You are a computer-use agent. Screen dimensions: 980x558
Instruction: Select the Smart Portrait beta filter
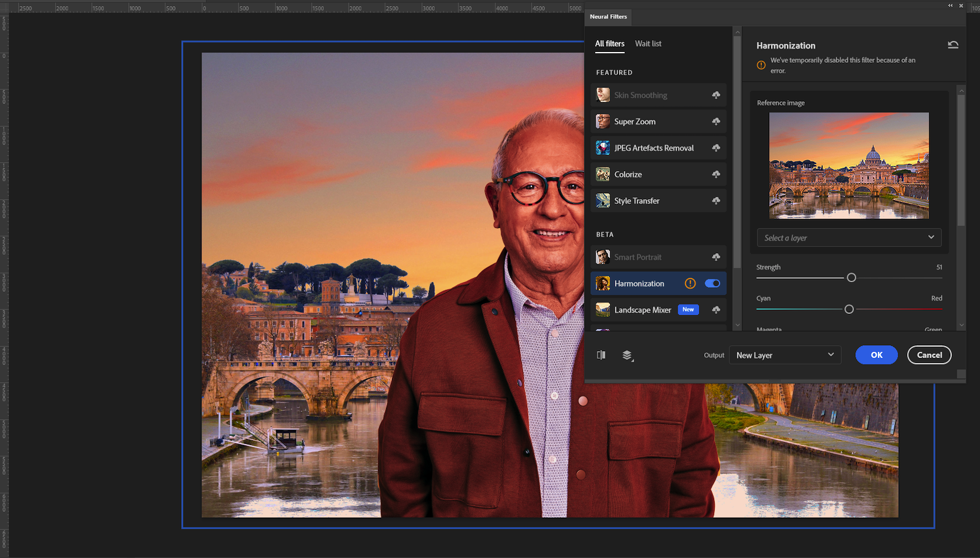pyautogui.click(x=638, y=257)
